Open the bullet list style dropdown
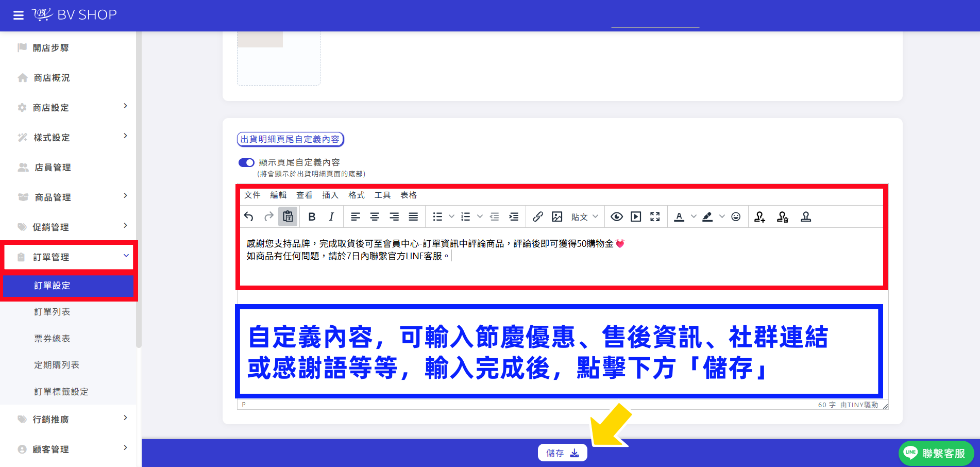980x467 pixels. [x=451, y=216]
